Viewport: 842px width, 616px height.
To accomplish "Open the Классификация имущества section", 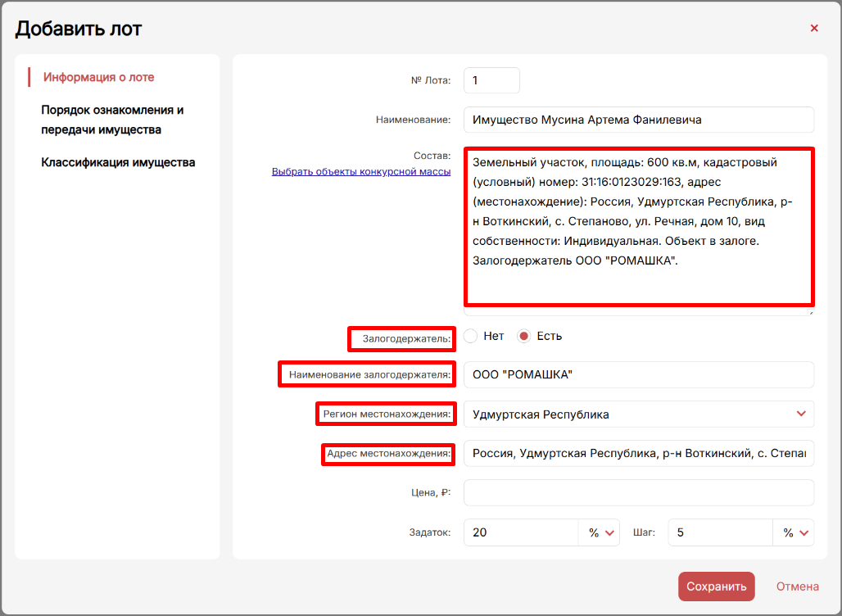I will point(118,162).
